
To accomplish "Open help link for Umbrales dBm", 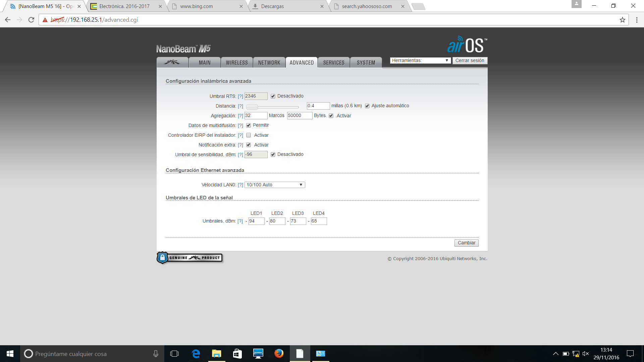I will click(x=240, y=221).
